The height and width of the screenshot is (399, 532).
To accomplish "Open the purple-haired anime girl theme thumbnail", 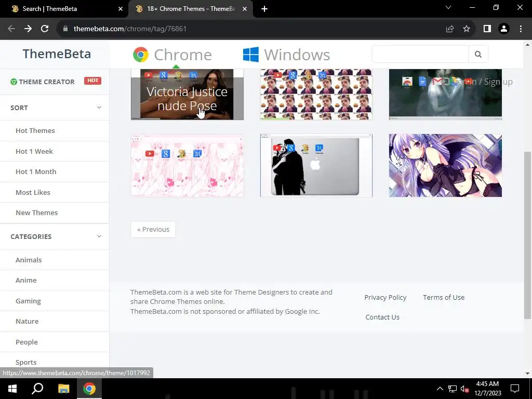I will pyautogui.click(x=445, y=165).
